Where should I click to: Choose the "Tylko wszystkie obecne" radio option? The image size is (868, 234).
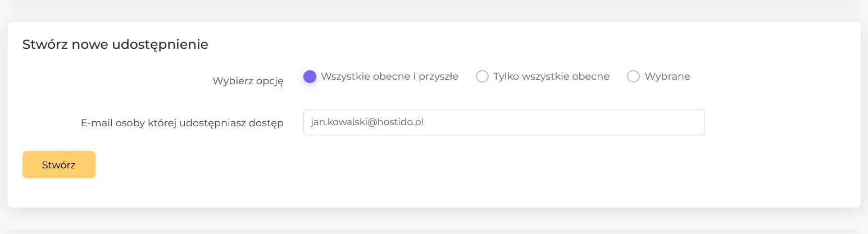click(482, 77)
